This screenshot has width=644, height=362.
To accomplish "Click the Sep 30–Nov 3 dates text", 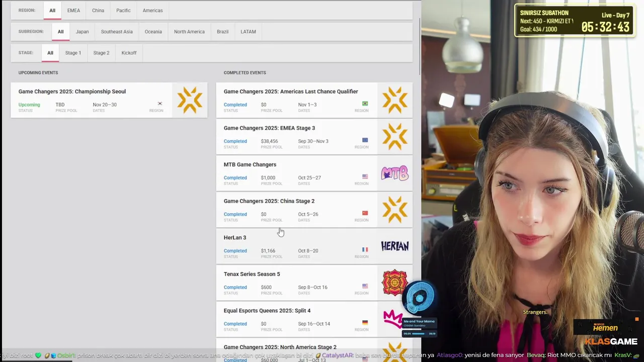I will coord(313,141).
